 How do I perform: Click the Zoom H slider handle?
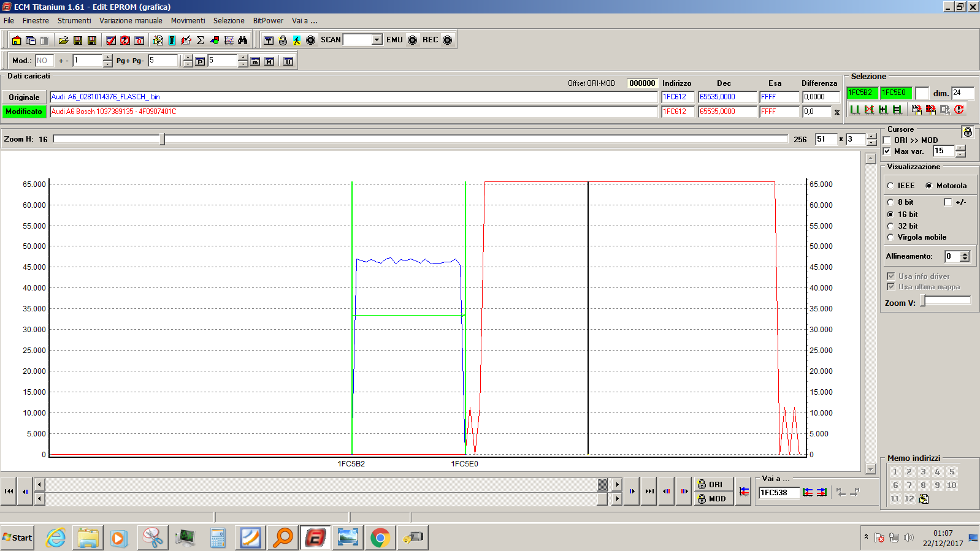[x=163, y=140]
